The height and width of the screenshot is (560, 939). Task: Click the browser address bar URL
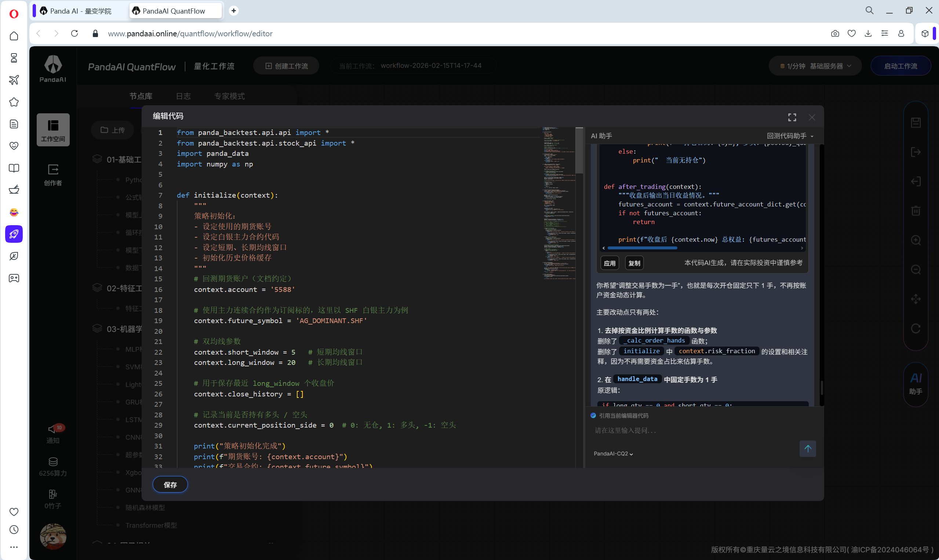[190, 34]
